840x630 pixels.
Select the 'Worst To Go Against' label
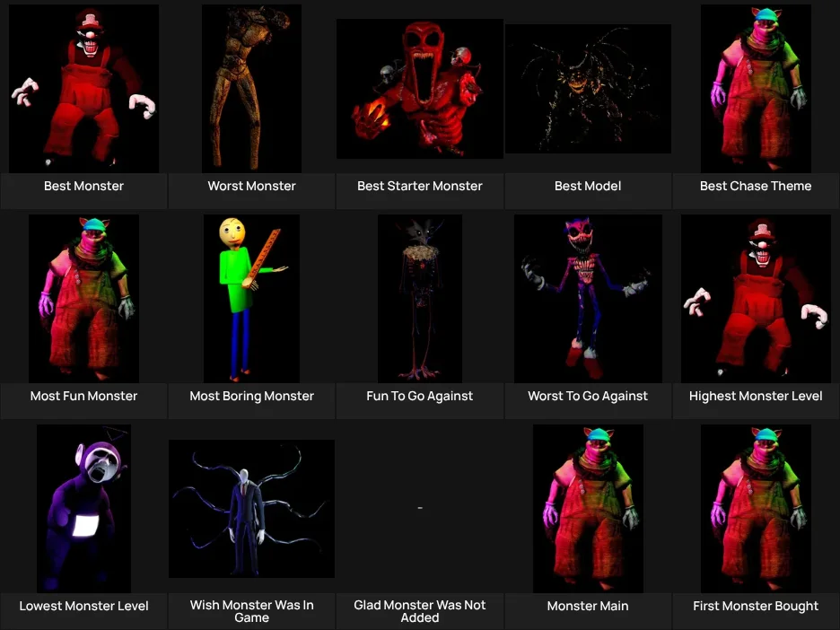click(588, 396)
